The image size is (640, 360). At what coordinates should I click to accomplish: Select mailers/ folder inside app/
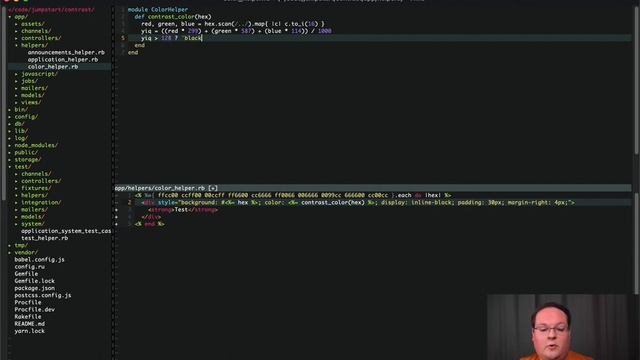34,88
